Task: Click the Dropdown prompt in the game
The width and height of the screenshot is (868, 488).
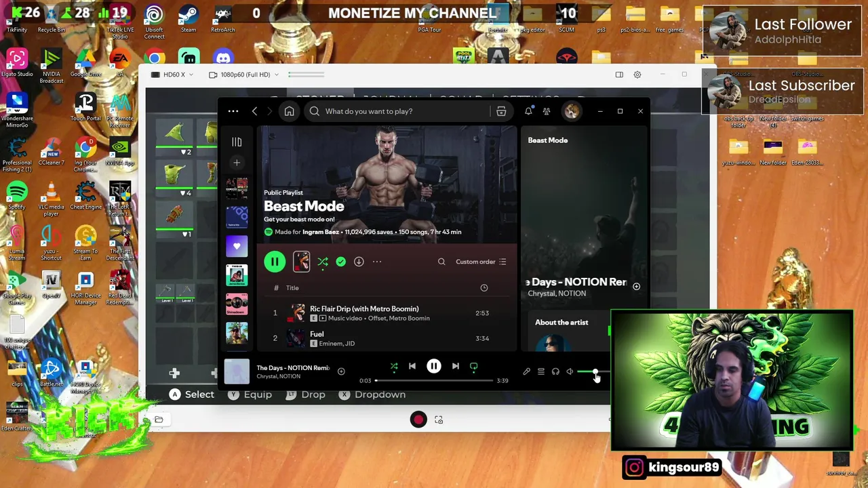Action: [372, 394]
